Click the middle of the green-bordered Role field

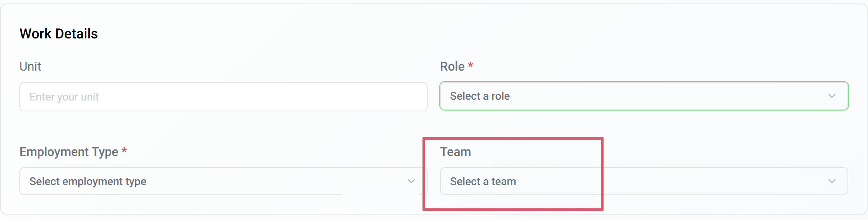644,96
